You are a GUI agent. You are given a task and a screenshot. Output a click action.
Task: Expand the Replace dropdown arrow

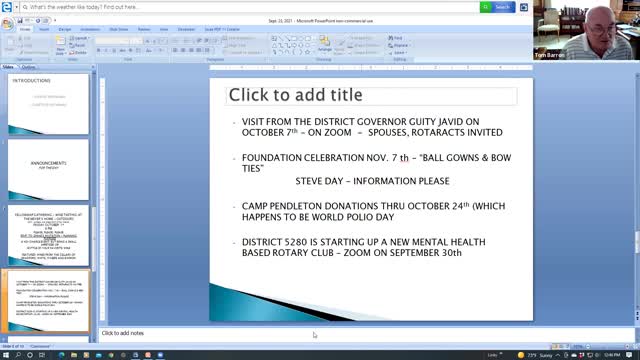[409, 45]
